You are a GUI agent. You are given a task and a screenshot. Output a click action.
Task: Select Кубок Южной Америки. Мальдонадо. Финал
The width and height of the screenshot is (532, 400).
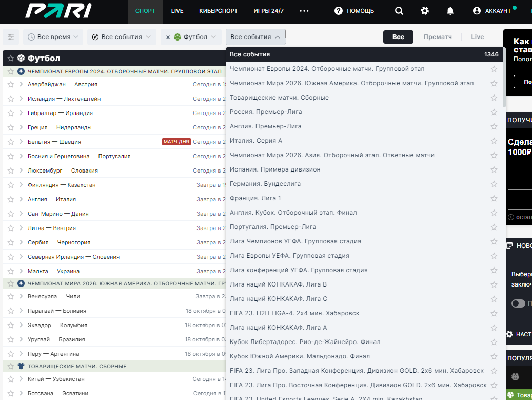tap(300, 356)
